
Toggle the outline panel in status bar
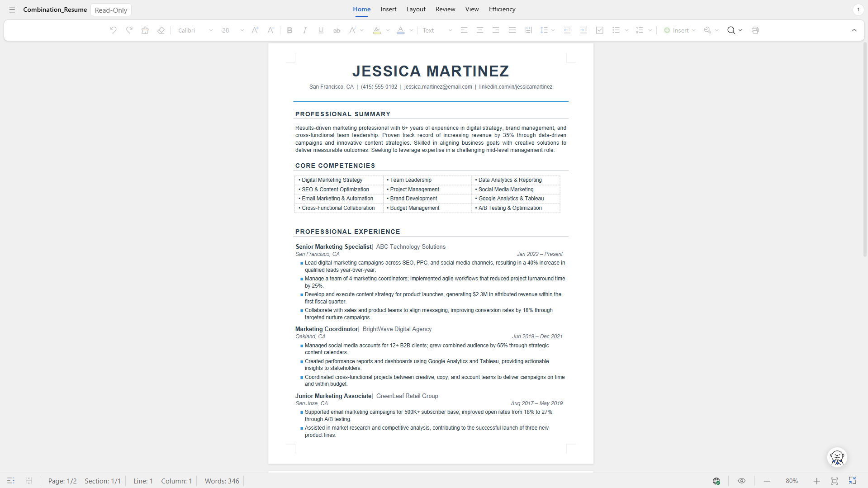pyautogui.click(x=11, y=481)
